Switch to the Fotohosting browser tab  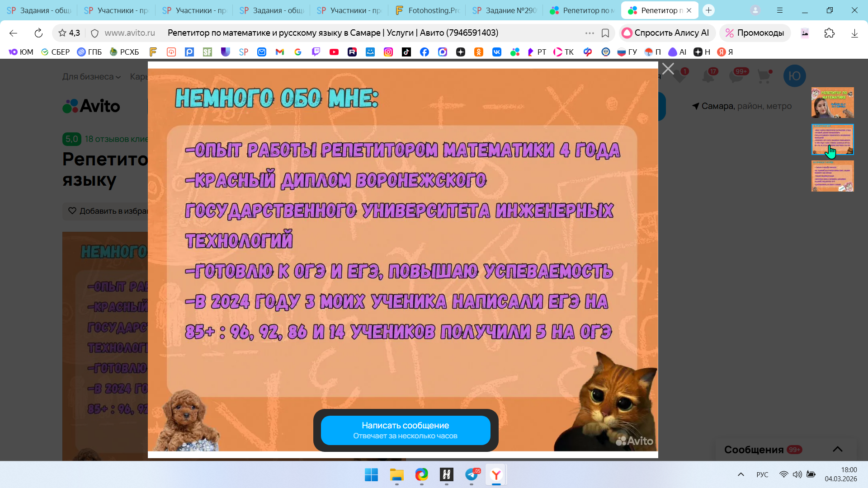click(x=427, y=10)
